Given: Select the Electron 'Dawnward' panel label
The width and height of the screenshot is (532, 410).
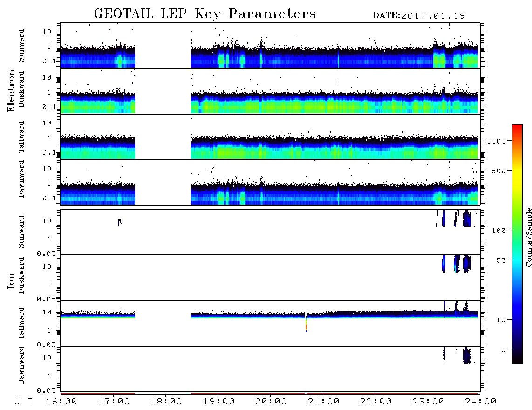Looking at the screenshot, I should pyautogui.click(x=21, y=179).
